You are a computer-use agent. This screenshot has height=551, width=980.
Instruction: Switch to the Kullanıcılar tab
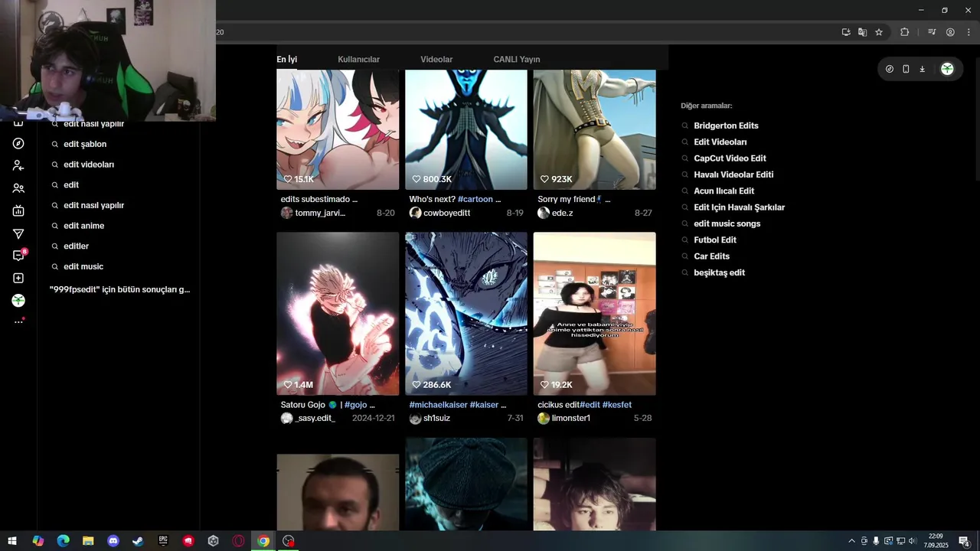(358, 60)
